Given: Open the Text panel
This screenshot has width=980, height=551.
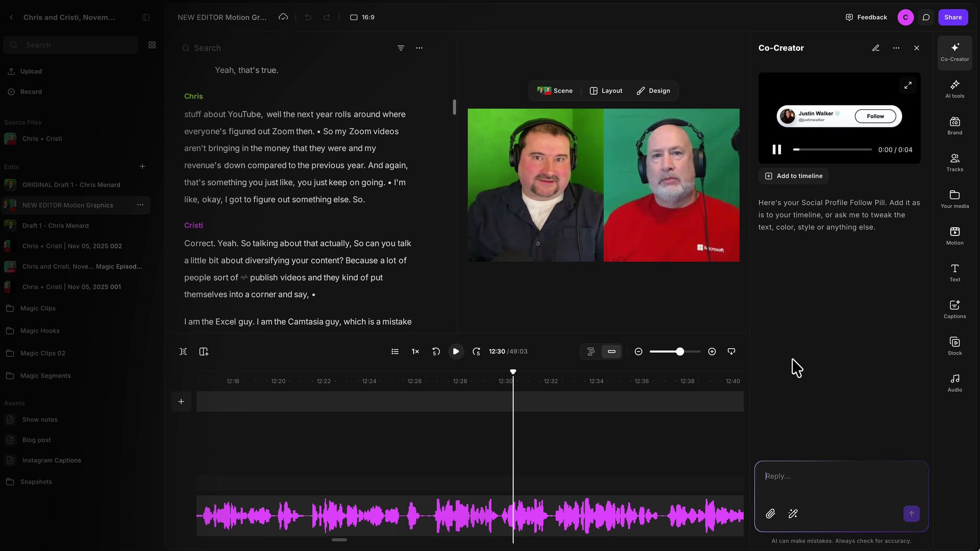Looking at the screenshot, I should click(x=955, y=273).
